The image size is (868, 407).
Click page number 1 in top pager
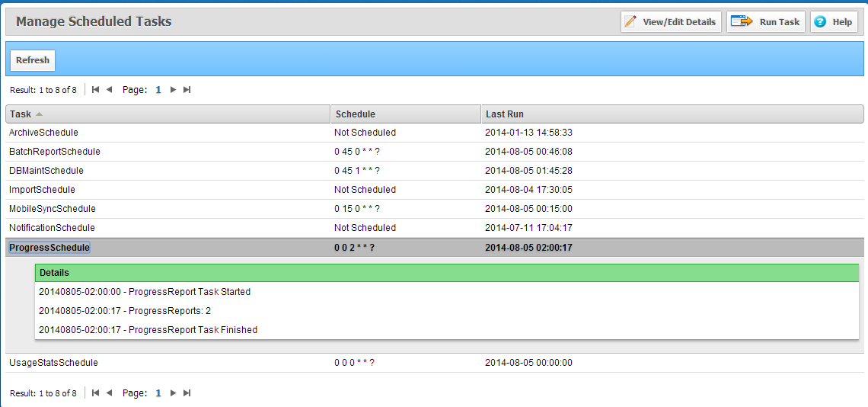click(158, 90)
